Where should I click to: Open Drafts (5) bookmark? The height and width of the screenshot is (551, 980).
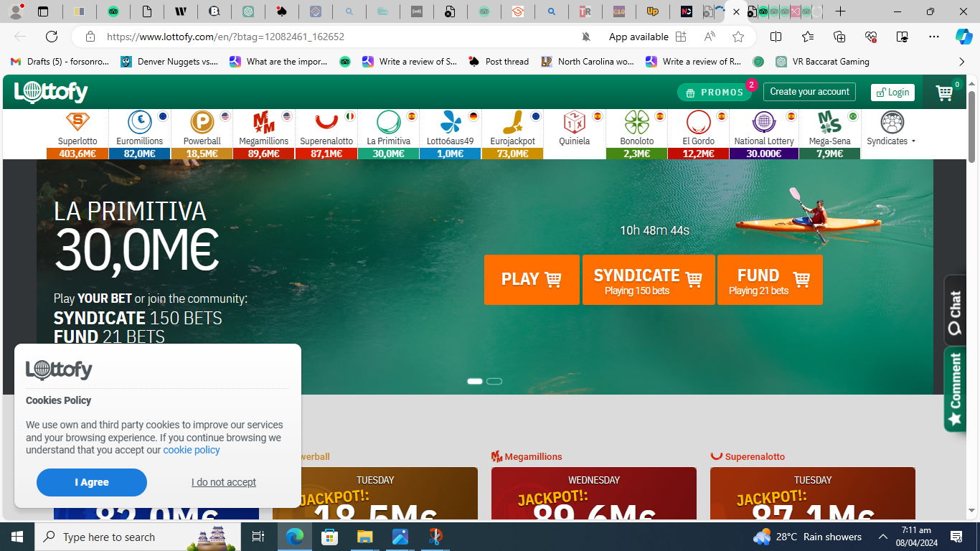coord(60,62)
